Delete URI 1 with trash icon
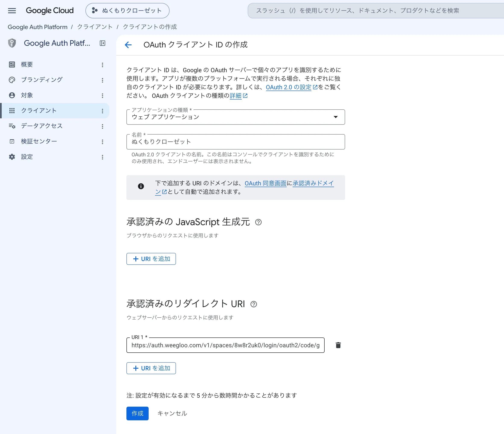 338,345
